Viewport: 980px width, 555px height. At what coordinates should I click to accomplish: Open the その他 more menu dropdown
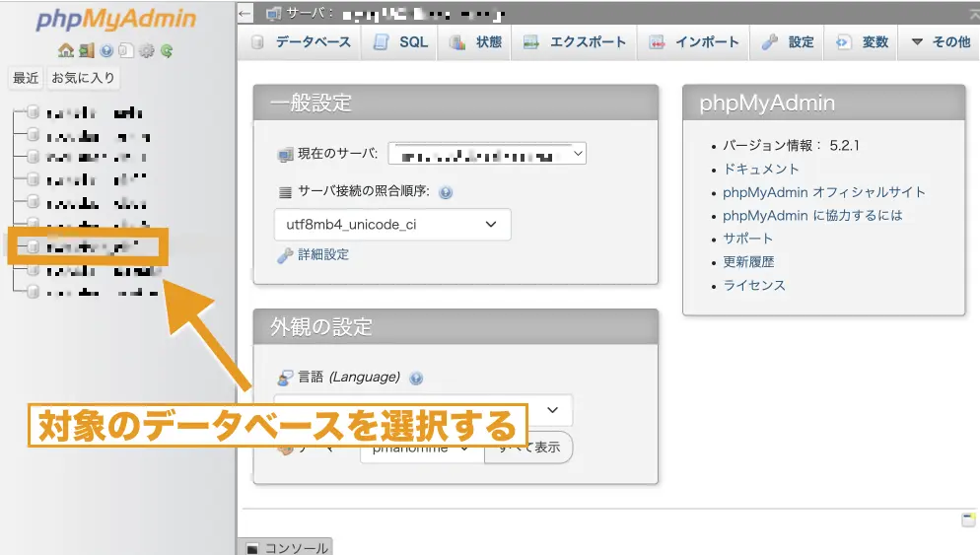point(940,42)
